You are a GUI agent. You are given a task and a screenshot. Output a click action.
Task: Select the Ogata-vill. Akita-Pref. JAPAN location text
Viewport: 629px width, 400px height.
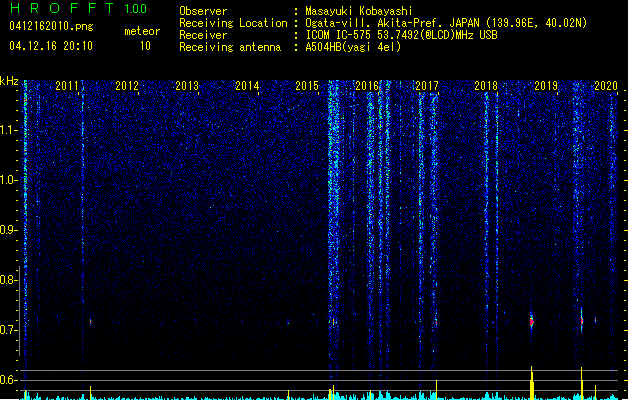(x=446, y=23)
